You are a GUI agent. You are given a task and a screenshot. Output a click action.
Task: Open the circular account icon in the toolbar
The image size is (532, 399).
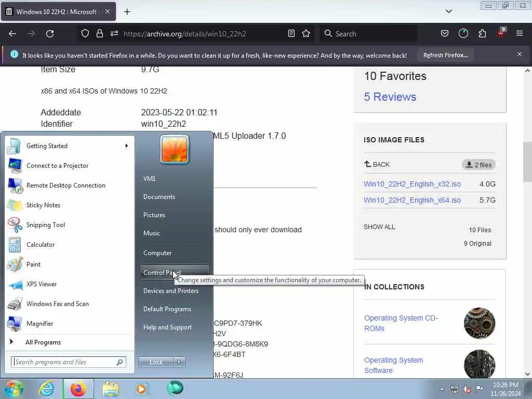pyautogui.click(x=463, y=34)
